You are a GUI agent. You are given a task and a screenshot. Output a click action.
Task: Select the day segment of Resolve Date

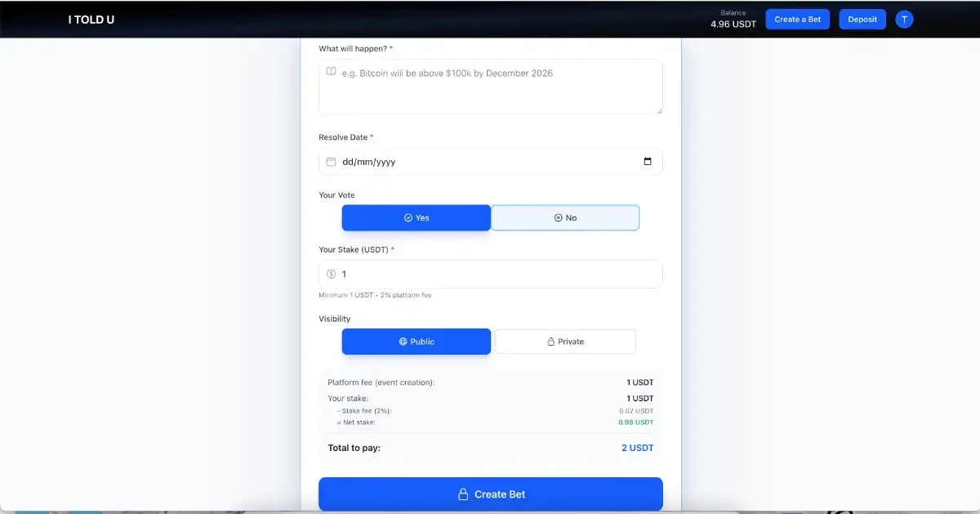347,162
